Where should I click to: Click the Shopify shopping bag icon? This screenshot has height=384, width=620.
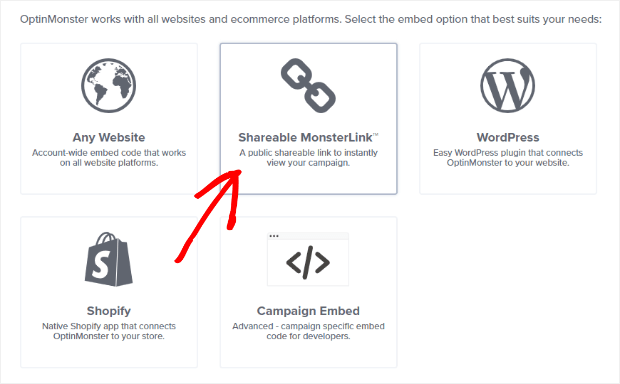pos(109,259)
